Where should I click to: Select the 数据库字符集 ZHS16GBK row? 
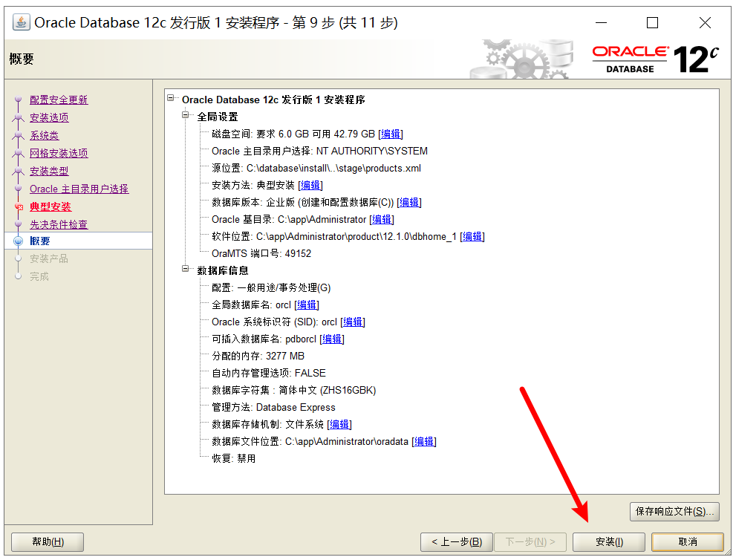(294, 390)
